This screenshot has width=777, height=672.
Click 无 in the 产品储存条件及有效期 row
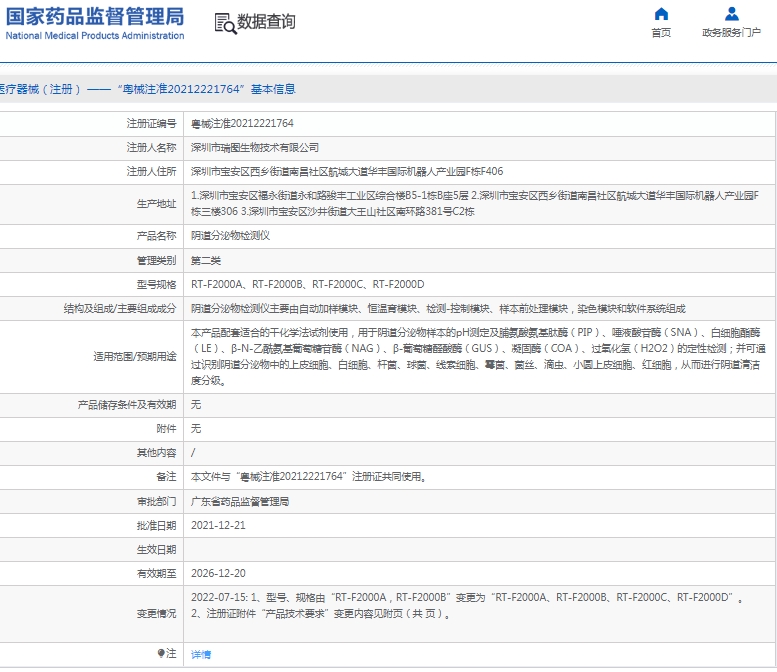click(196, 404)
